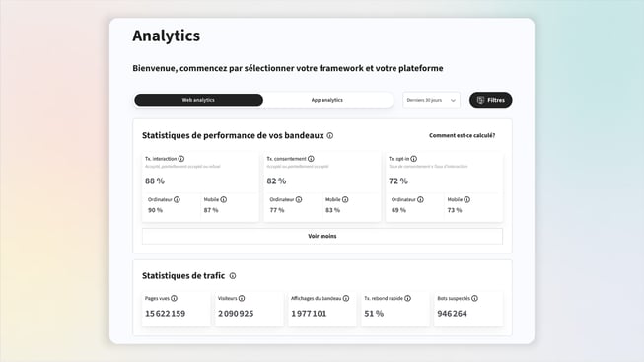Open the Filtres panel
This screenshot has height=362, width=644.
491,100
